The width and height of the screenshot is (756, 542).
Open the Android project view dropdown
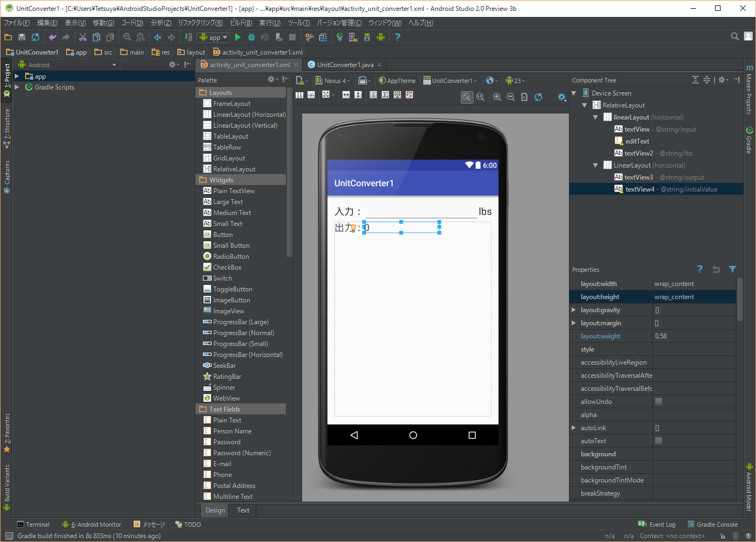pyautogui.click(x=68, y=64)
